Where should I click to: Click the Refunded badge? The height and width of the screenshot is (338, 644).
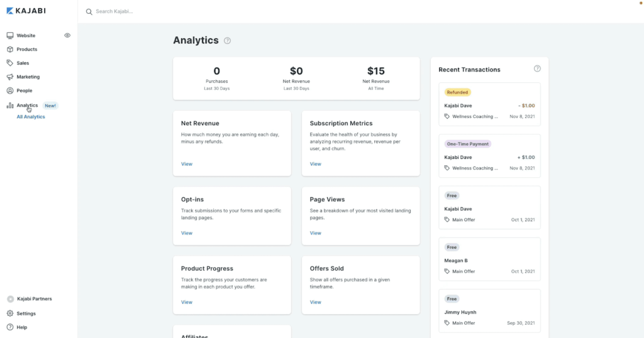pyautogui.click(x=458, y=92)
